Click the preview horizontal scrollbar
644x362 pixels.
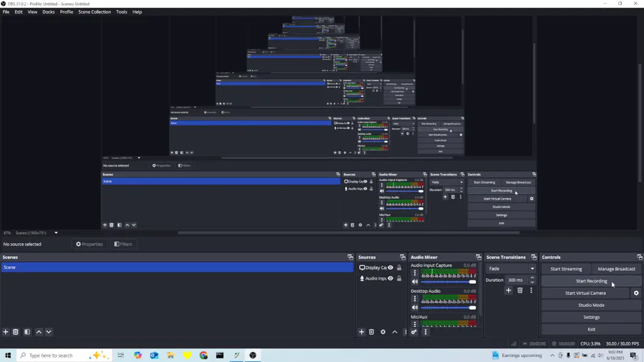pyautogui.click(x=348, y=233)
